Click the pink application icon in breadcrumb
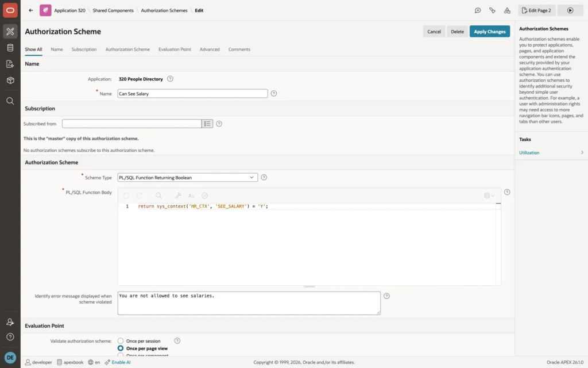This screenshot has width=588, height=368. point(45,10)
